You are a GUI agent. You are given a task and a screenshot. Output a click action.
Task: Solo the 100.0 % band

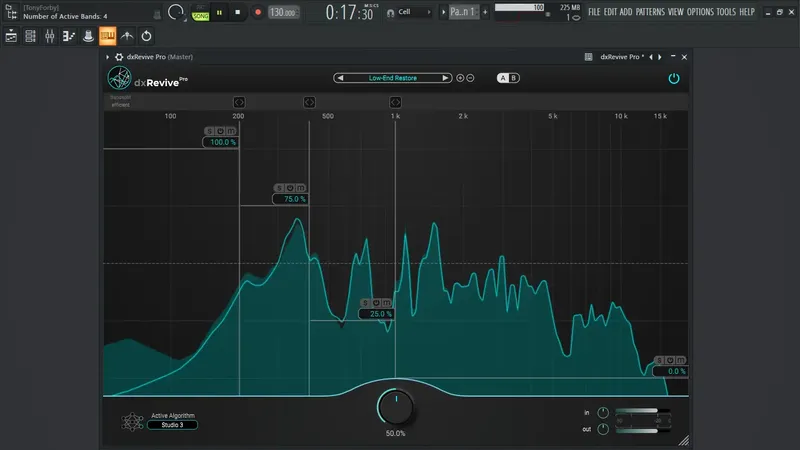[210, 131]
